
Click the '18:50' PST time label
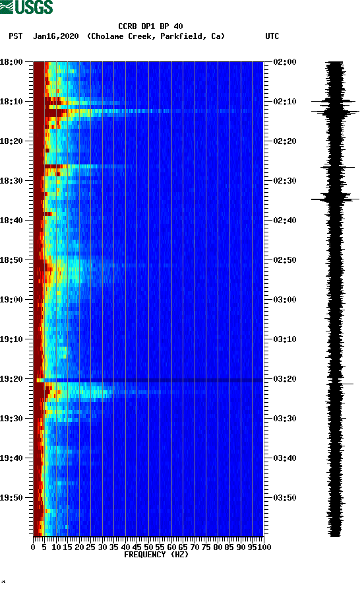coord(11,260)
